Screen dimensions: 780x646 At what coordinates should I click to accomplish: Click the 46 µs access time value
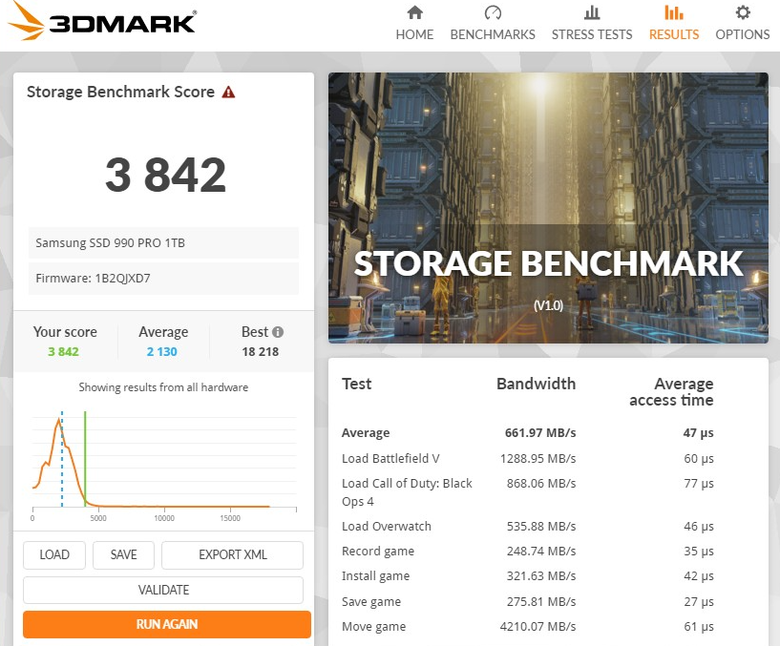point(698,526)
